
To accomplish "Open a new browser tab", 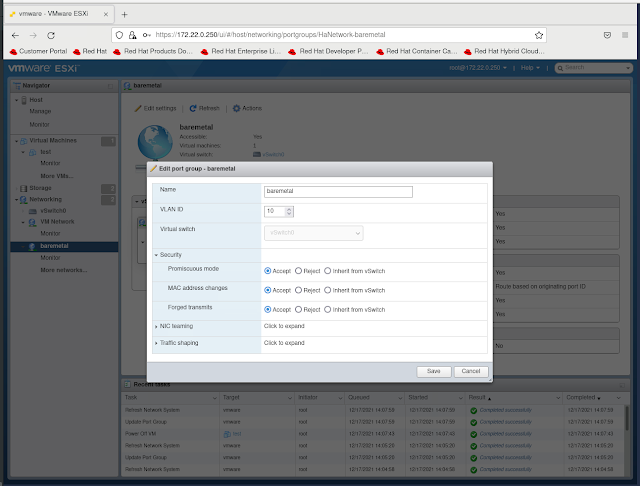I will tap(124, 15).
